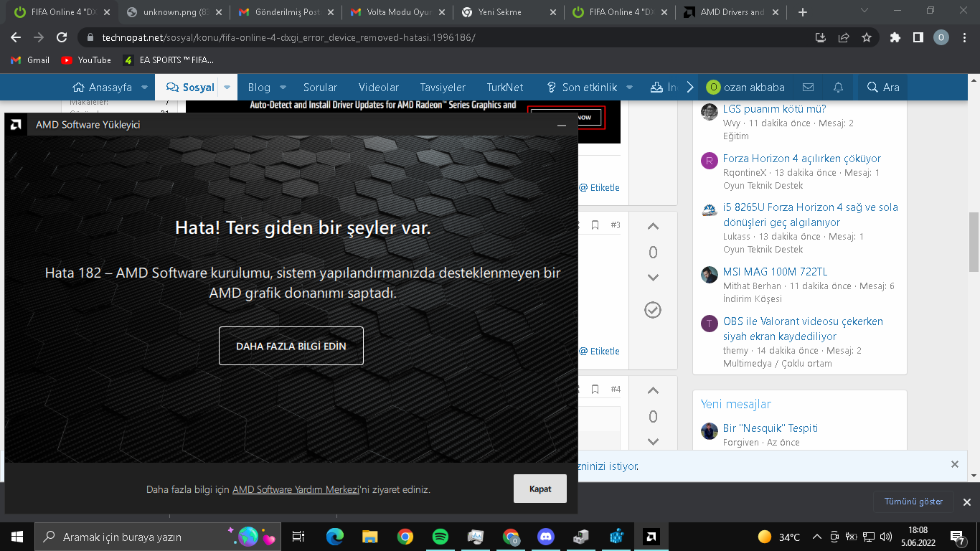Image resolution: width=980 pixels, height=551 pixels.
Task: Open Chrome extensions puzzle icon
Action: [895, 37]
